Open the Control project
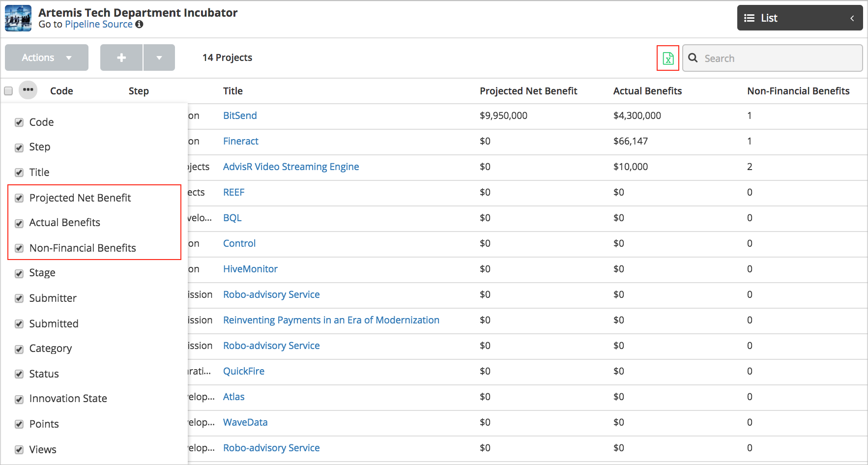 [x=239, y=243]
